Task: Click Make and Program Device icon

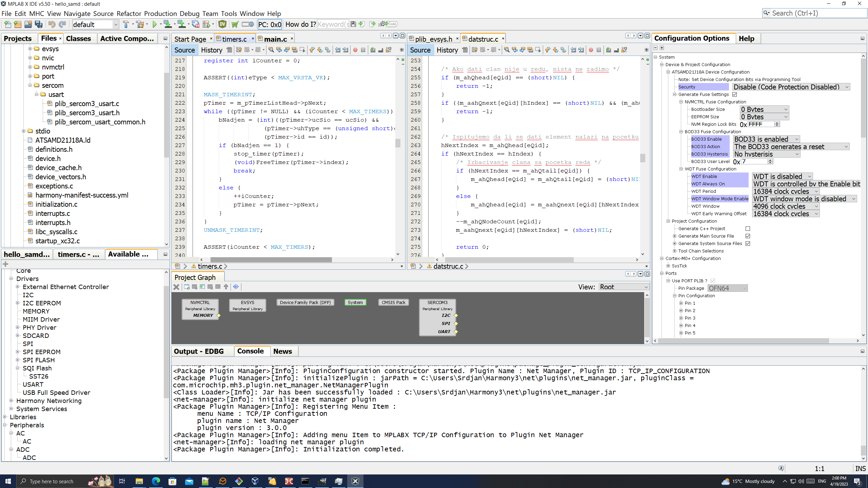Action: point(167,24)
